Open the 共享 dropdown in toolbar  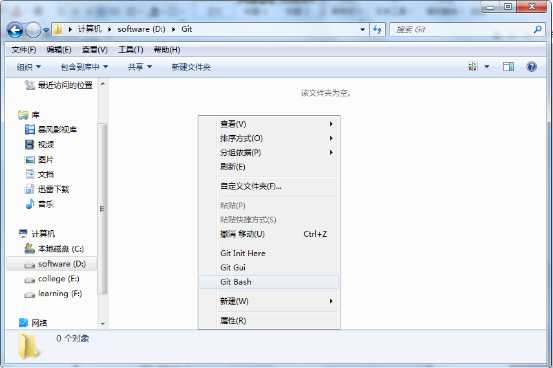[140, 67]
